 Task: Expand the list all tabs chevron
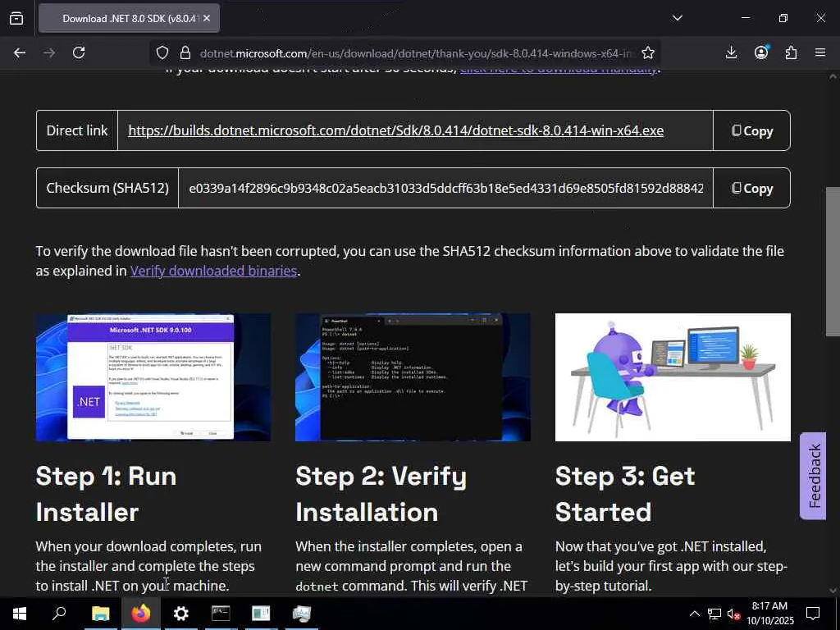(x=677, y=18)
